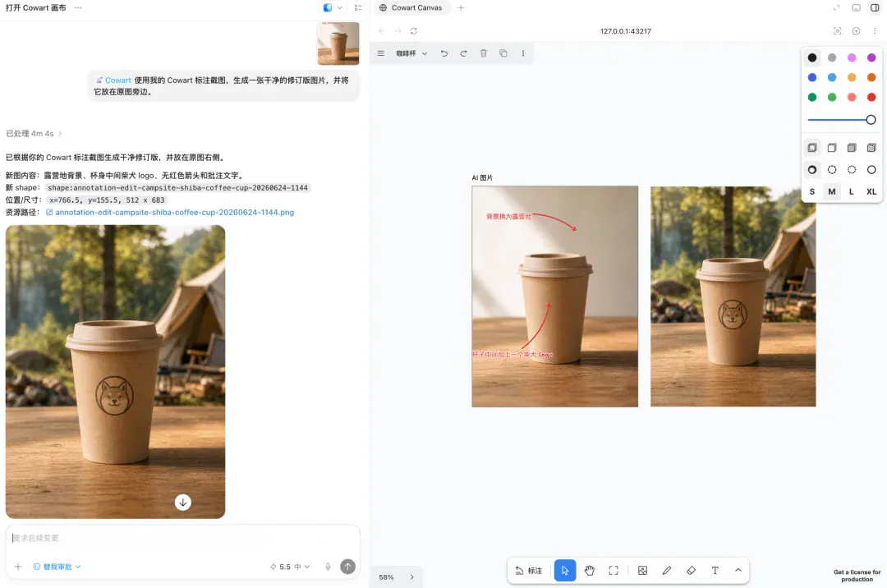
Task: Open a new browser tab with plus
Action: (x=461, y=8)
